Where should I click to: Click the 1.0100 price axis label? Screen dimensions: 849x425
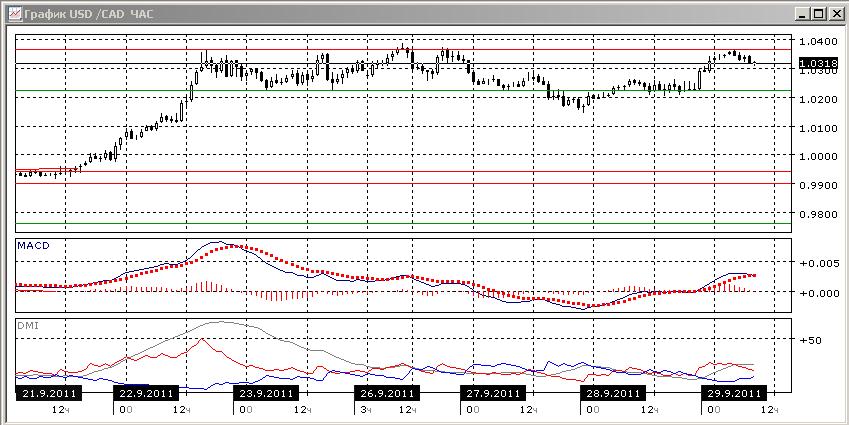tap(818, 128)
